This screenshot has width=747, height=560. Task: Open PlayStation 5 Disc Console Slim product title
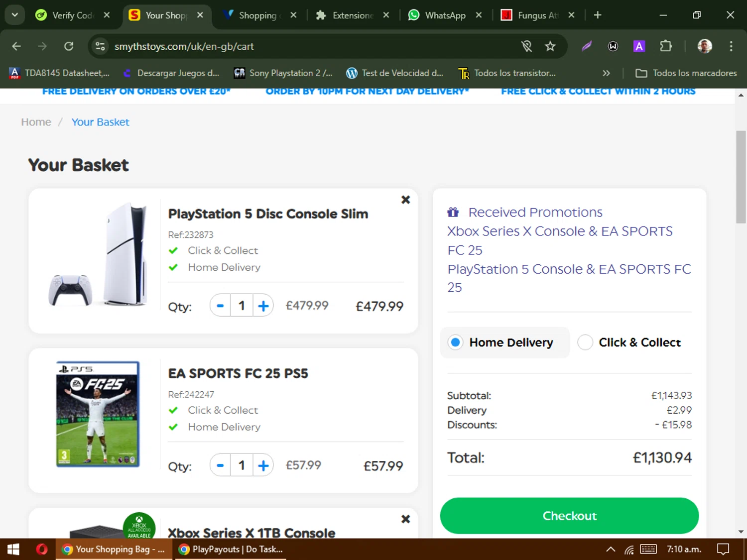coord(268,214)
